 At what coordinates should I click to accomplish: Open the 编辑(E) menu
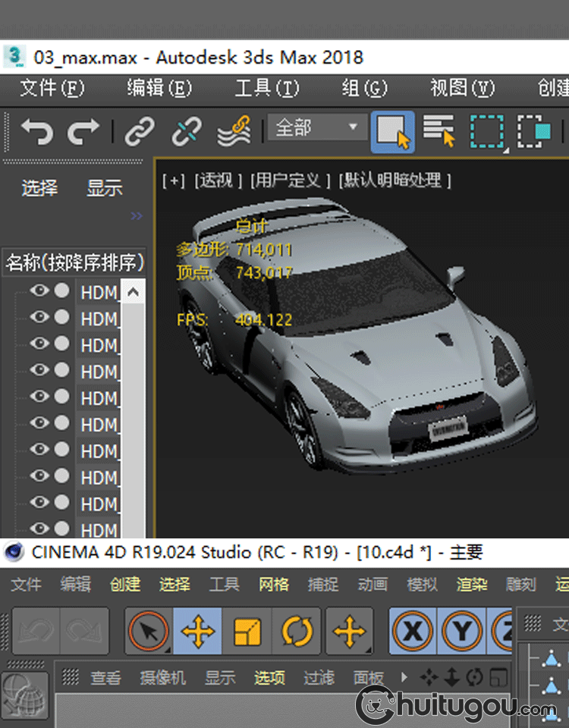click(159, 88)
